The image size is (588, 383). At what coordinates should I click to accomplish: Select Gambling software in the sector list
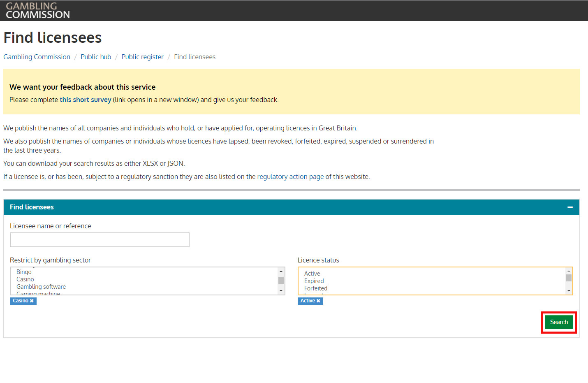[41, 287]
